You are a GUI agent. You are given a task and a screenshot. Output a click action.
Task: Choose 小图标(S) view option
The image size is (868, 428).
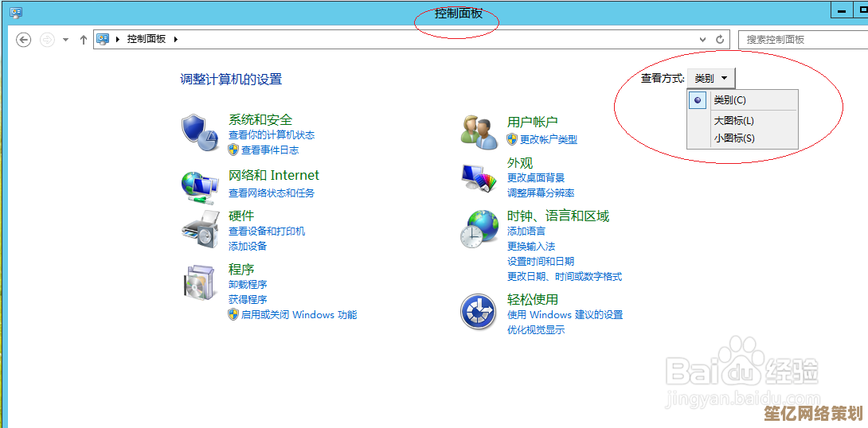point(733,138)
